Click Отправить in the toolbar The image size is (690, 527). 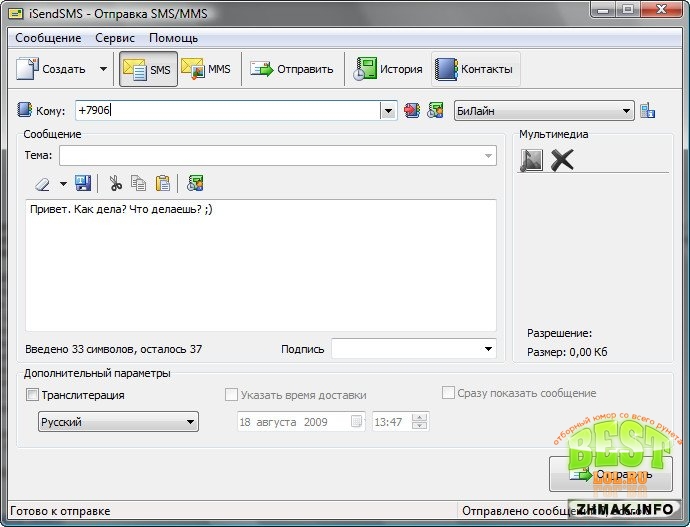coord(292,69)
